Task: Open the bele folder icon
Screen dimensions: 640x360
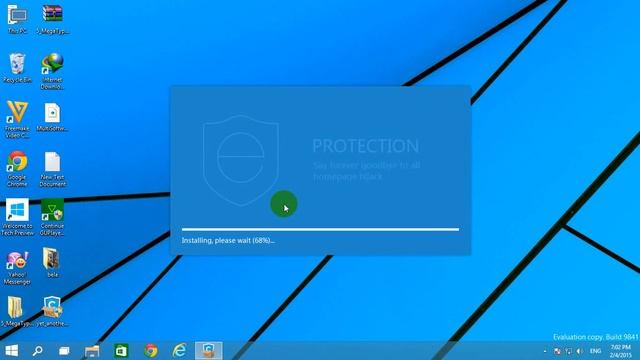Action: 52,263
